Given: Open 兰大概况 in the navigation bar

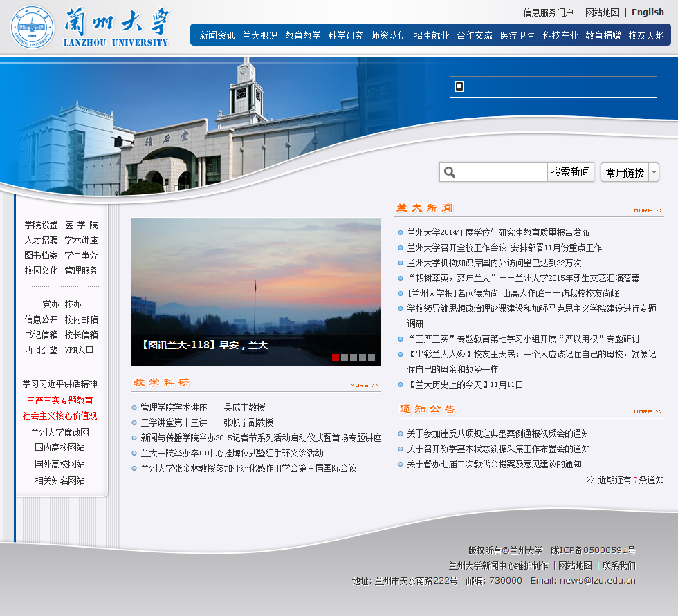Looking at the screenshot, I should point(260,35).
